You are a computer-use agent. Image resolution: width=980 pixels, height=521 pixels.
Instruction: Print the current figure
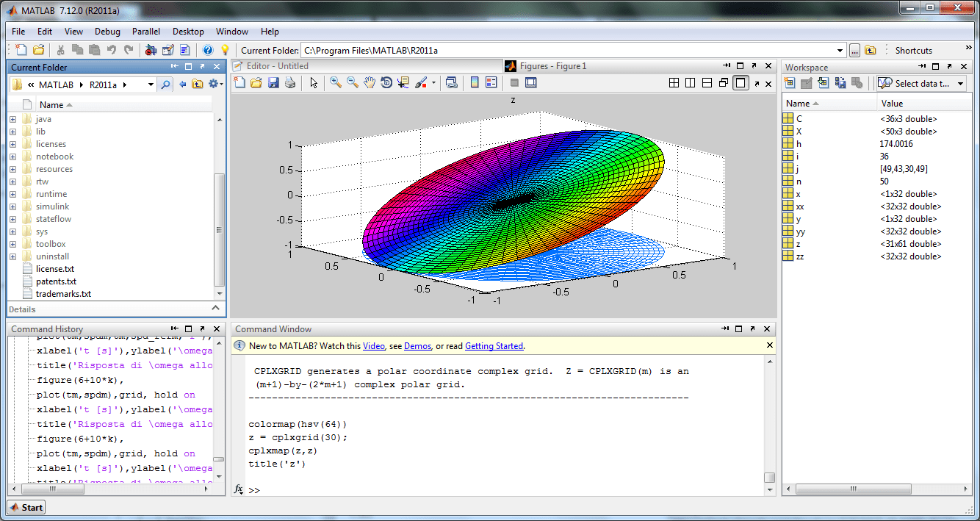(289, 82)
